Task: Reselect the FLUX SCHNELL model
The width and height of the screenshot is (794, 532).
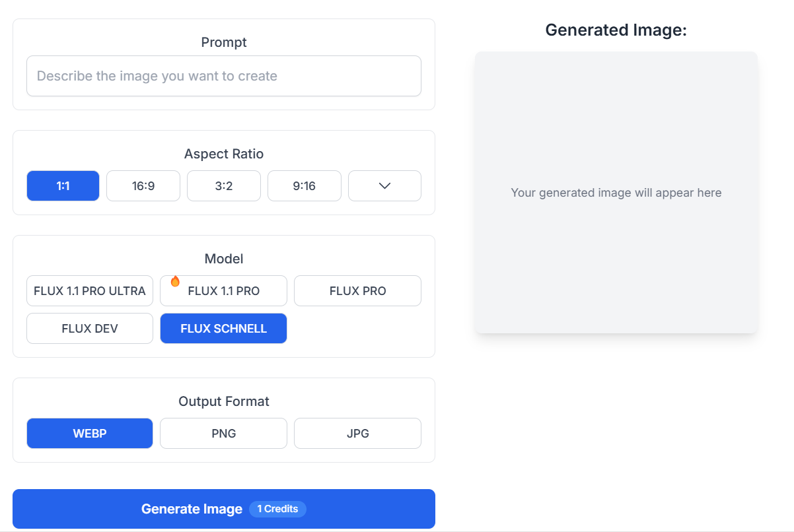Action: pyautogui.click(x=223, y=328)
